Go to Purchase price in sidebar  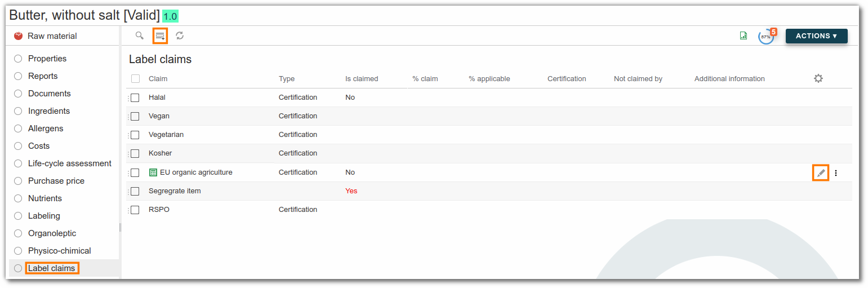click(56, 181)
